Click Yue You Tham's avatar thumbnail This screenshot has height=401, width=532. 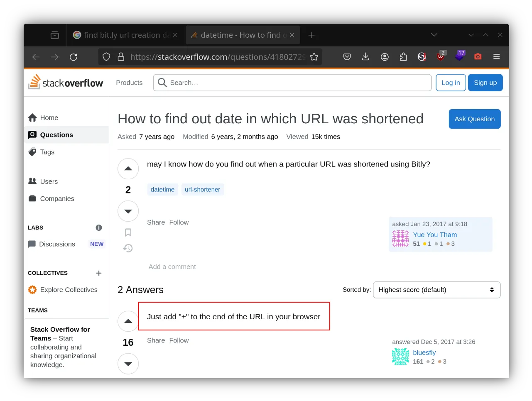[x=400, y=239]
